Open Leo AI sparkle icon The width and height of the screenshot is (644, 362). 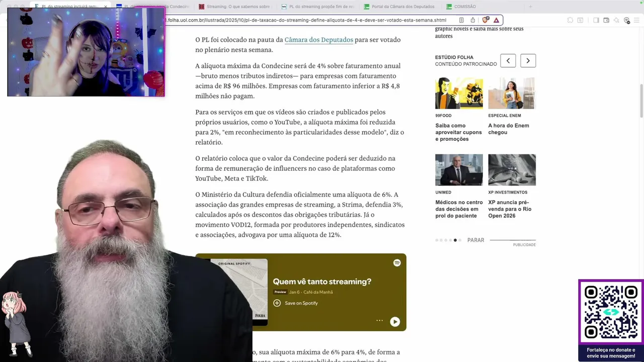[616, 20]
